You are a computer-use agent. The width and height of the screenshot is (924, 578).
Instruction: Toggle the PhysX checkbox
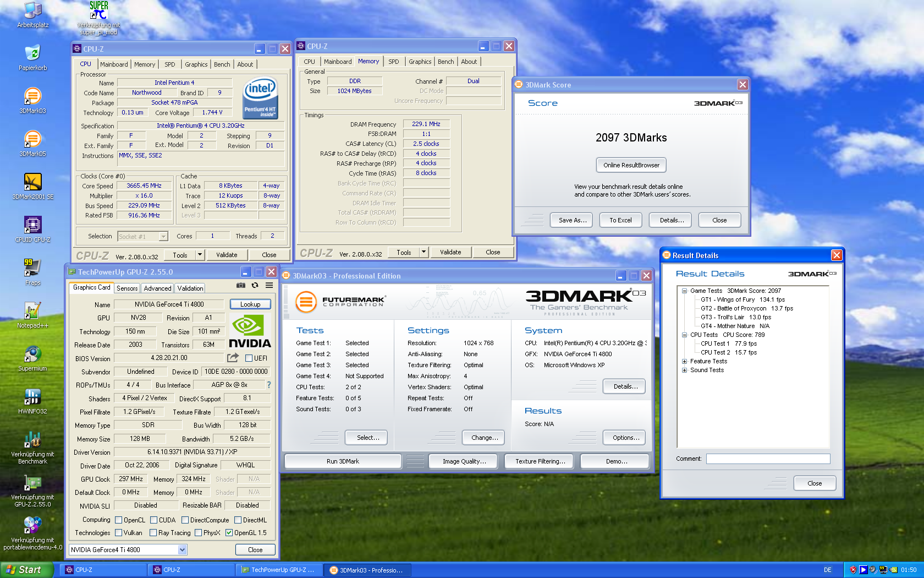(199, 532)
